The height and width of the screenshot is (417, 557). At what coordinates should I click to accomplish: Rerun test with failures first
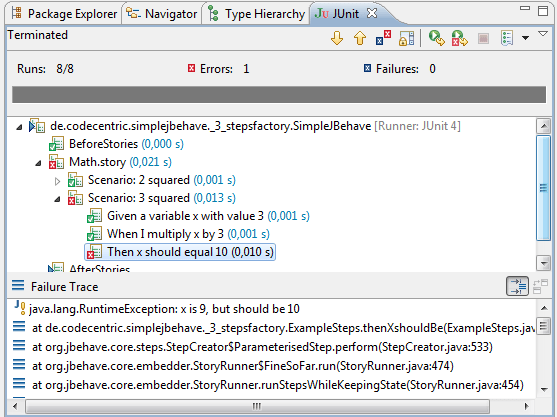tap(460, 38)
